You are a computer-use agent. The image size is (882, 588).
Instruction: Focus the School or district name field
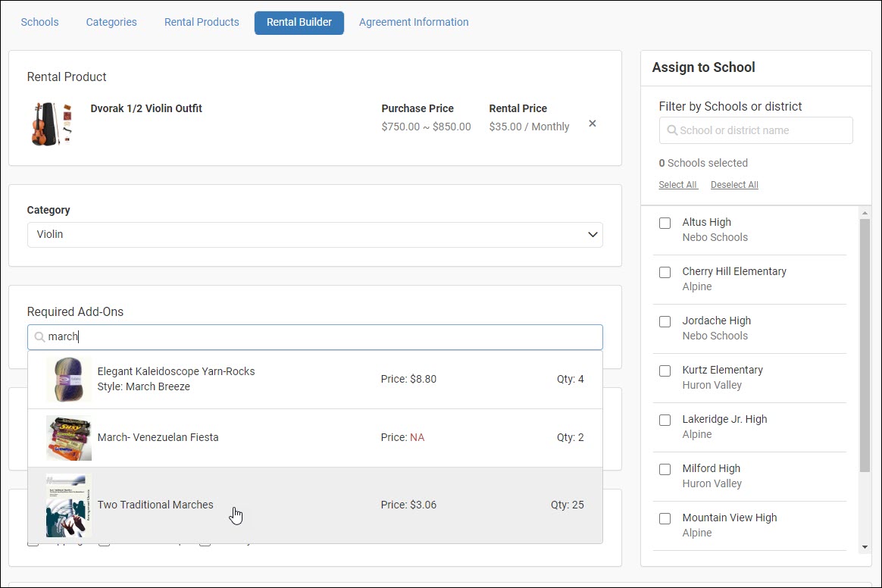(x=756, y=130)
